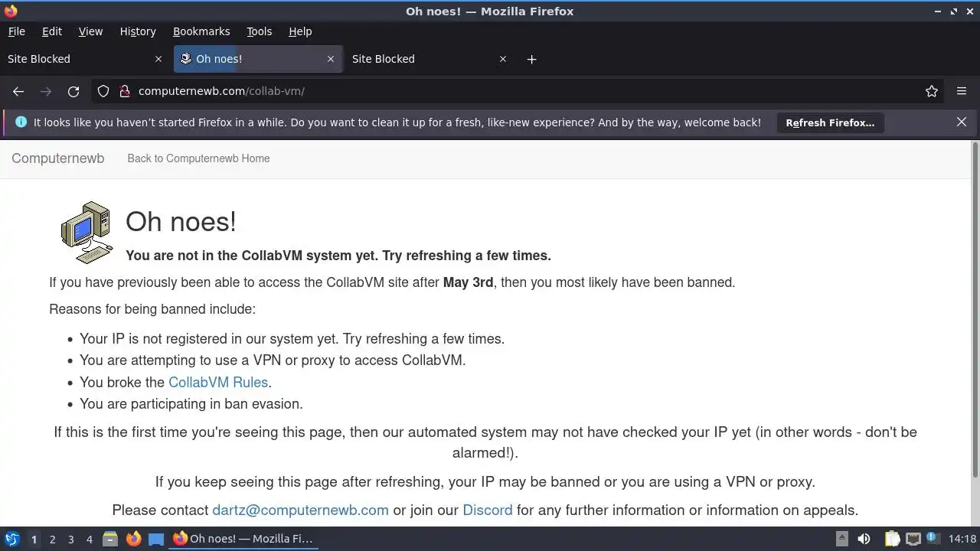This screenshot has height=551, width=980.
Task: Open the volume control in the tray
Action: click(x=864, y=539)
